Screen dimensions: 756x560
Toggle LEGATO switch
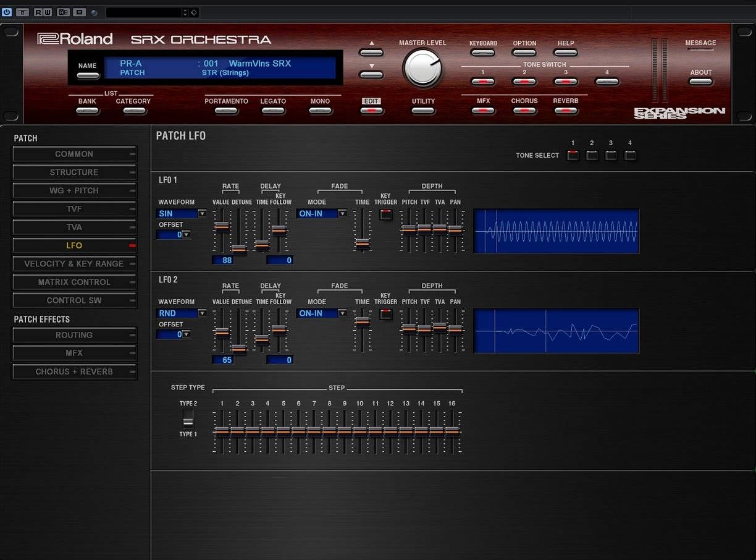click(273, 111)
